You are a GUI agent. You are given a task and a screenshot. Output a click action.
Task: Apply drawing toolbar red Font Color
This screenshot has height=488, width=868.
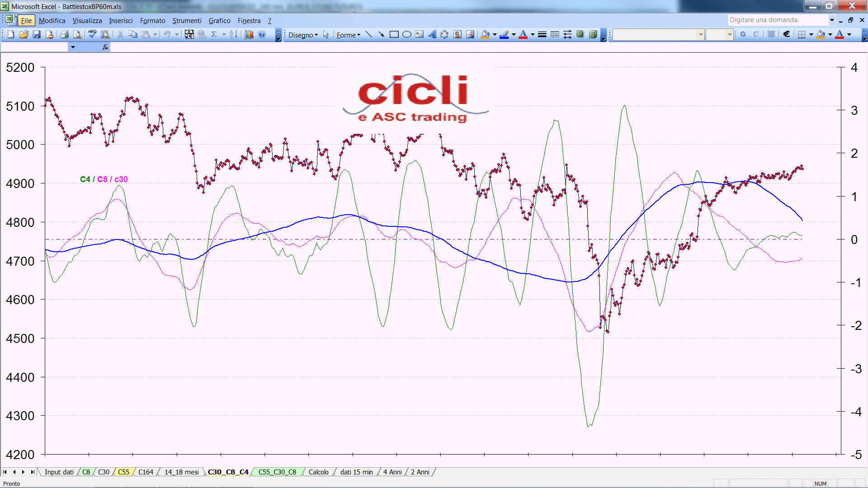coord(523,34)
